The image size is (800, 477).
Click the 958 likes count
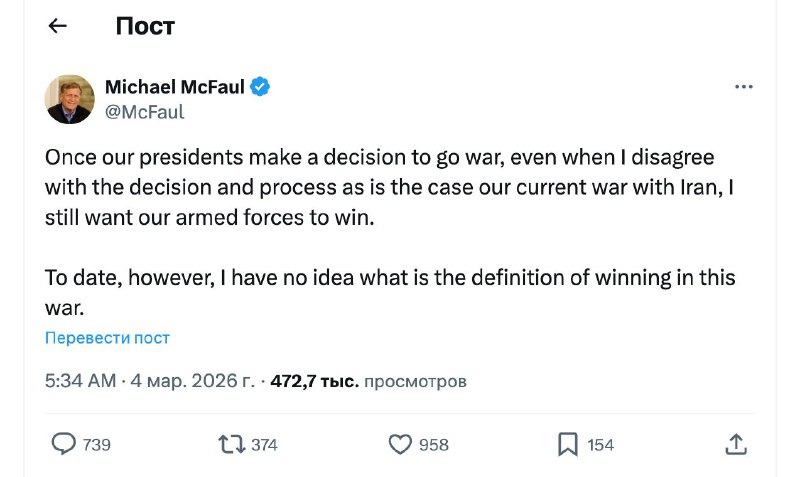(434, 444)
